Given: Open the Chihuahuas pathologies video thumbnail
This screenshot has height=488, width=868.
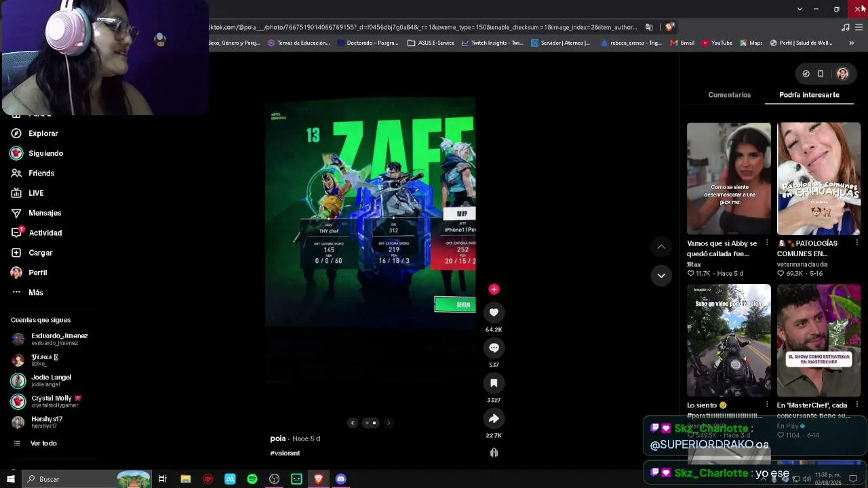Looking at the screenshot, I should (x=818, y=179).
